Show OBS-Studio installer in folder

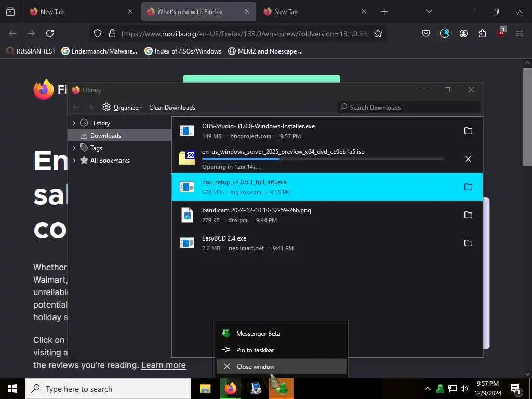coord(468,131)
